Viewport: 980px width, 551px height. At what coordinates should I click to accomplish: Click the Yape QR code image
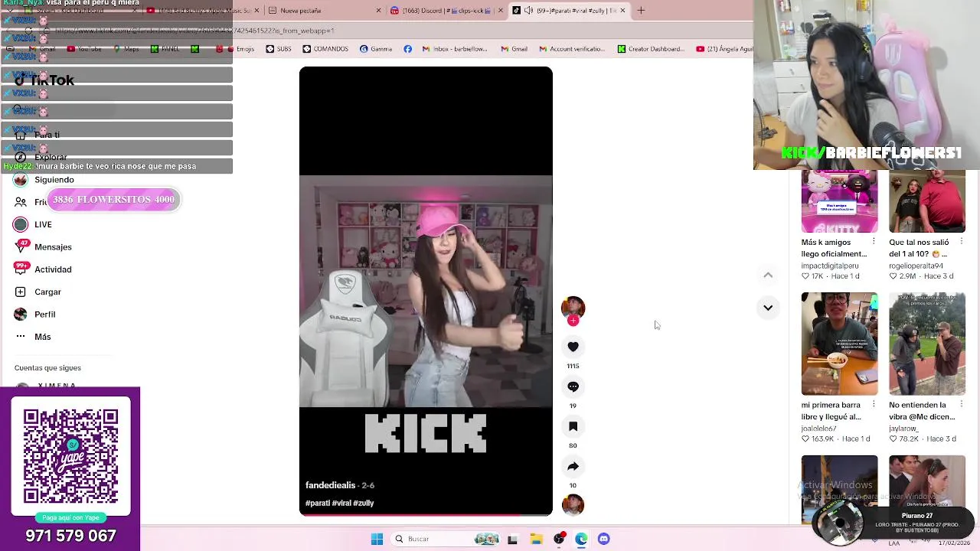[70, 455]
